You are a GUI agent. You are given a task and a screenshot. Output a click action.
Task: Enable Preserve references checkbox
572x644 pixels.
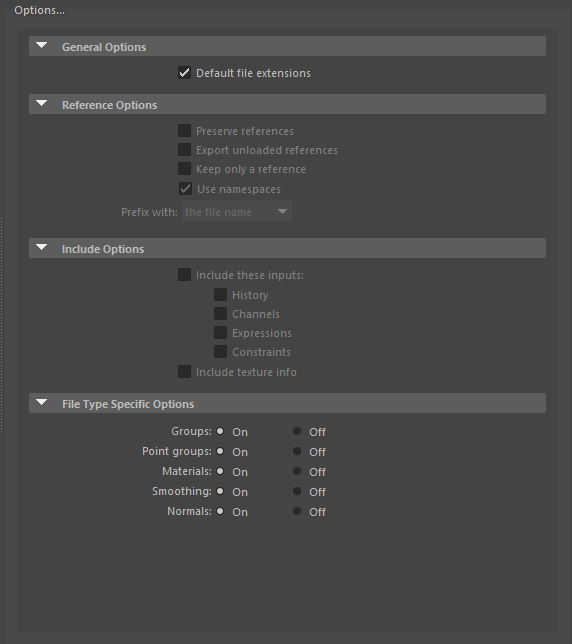coord(184,131)
